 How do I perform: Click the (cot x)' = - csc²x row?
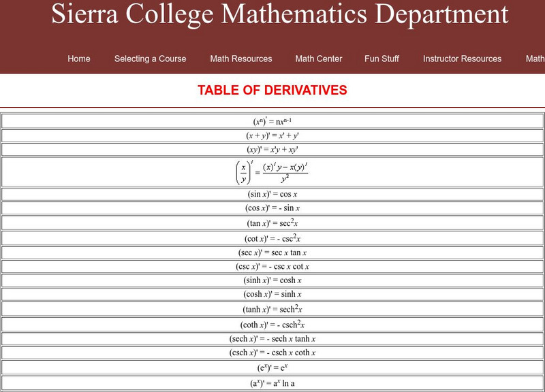[272, 238]
